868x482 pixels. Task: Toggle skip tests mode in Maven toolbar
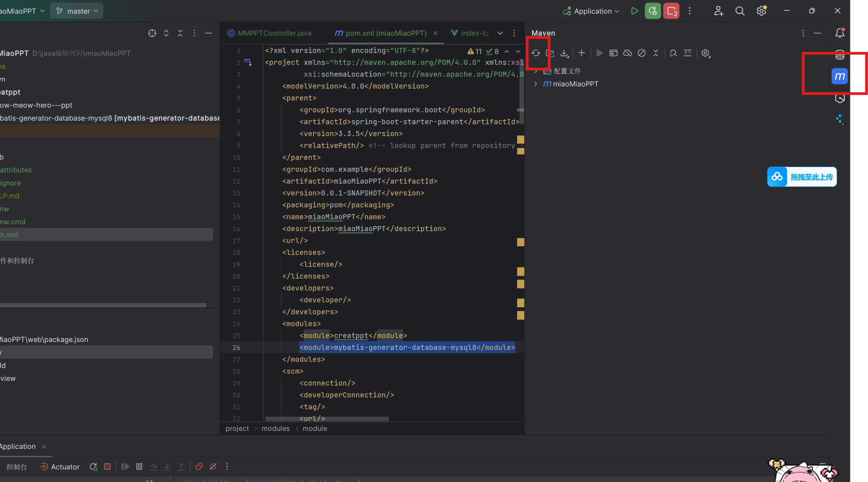(x=642, y=53)
